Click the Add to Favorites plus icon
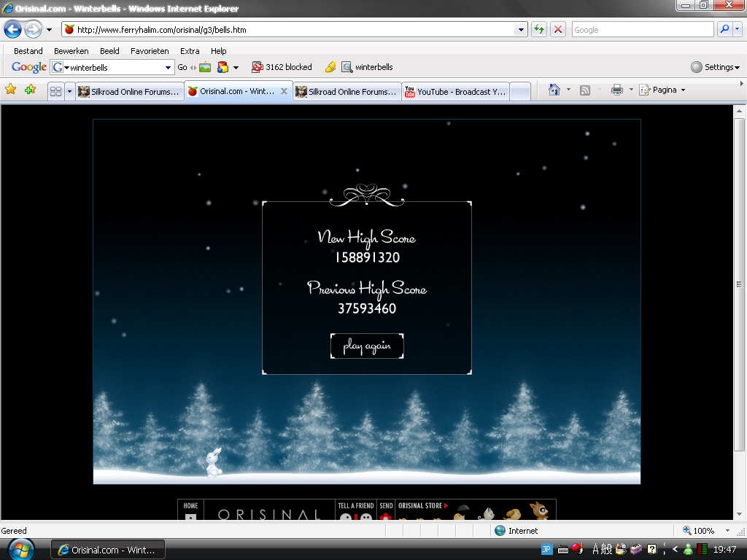 click(x=30, y=90)
